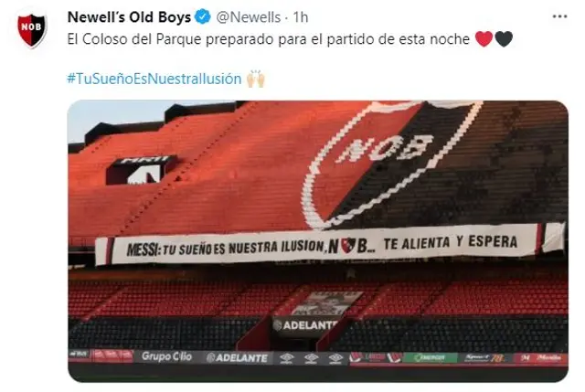
Task: Click the black heart emoji
Action: 504,38
